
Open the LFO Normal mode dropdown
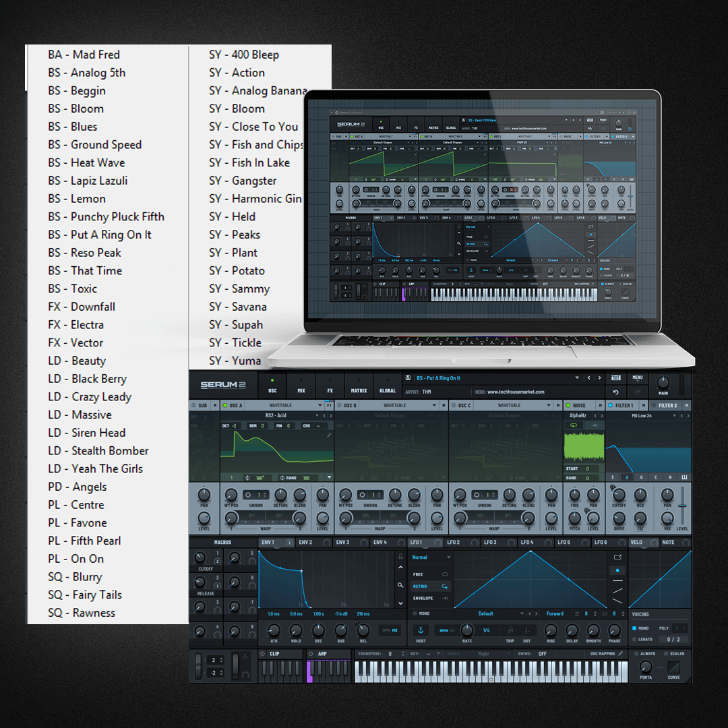448,557
